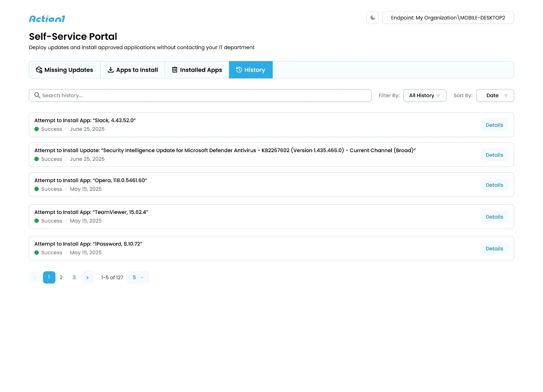View Details for Defender Antivirus update
Screen dimensions: 543x392
(494, 155)
